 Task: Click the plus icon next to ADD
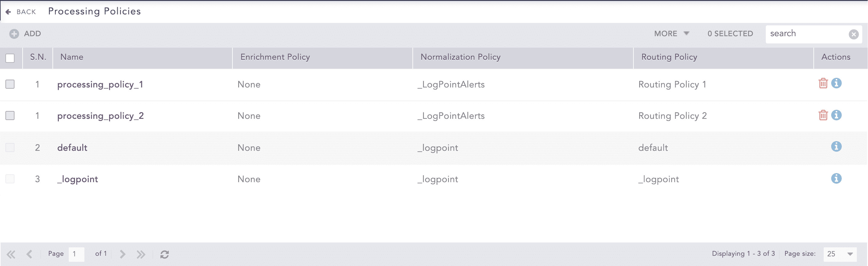[14, 34]
